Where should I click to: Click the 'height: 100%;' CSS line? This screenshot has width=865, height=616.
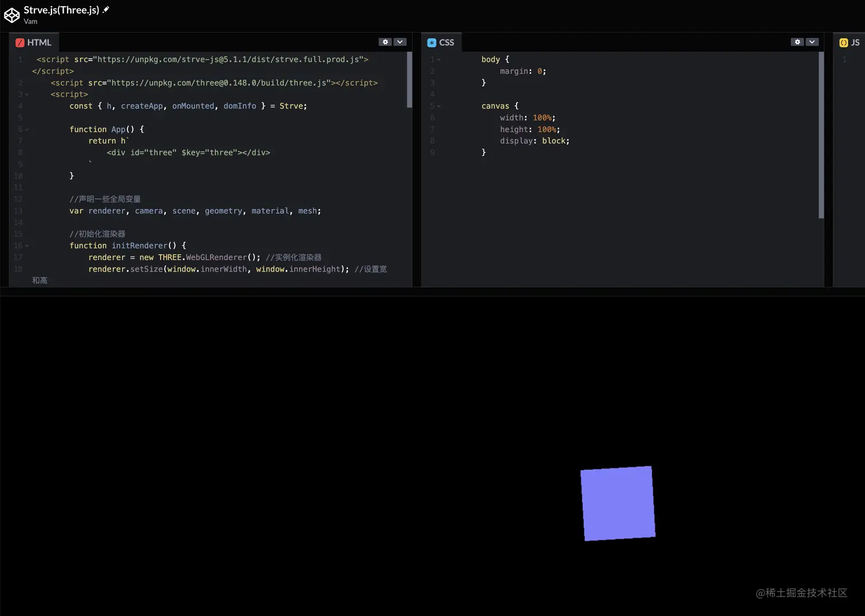(x=530, y=129)
